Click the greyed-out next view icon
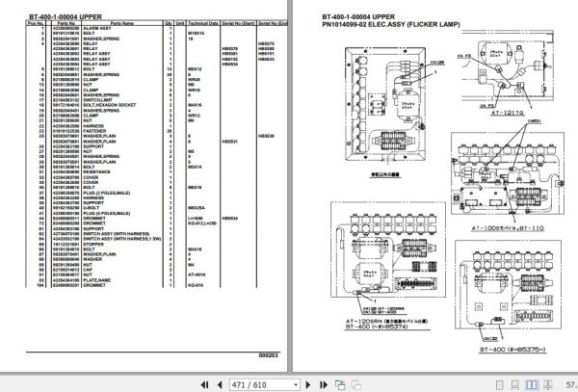The height and width of the screenshot is (392, 578). point(355,385)
